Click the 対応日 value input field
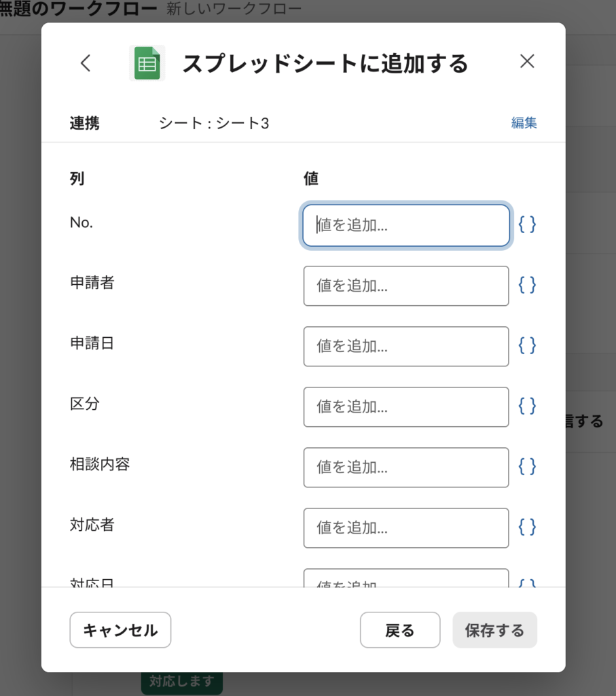Screen dimensions: 616x696 pyautogui.click(x=405, y=578)
